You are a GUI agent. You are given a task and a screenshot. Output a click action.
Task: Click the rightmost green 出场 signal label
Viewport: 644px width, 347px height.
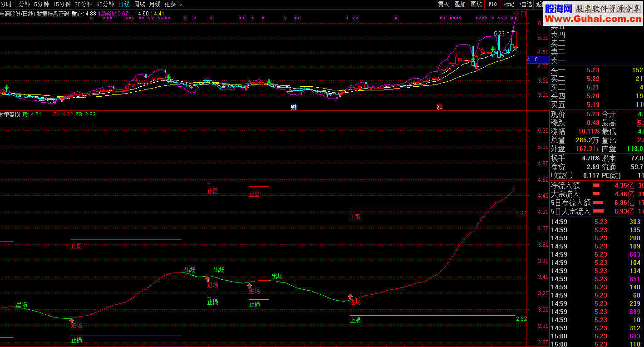[x=277, y=276]
